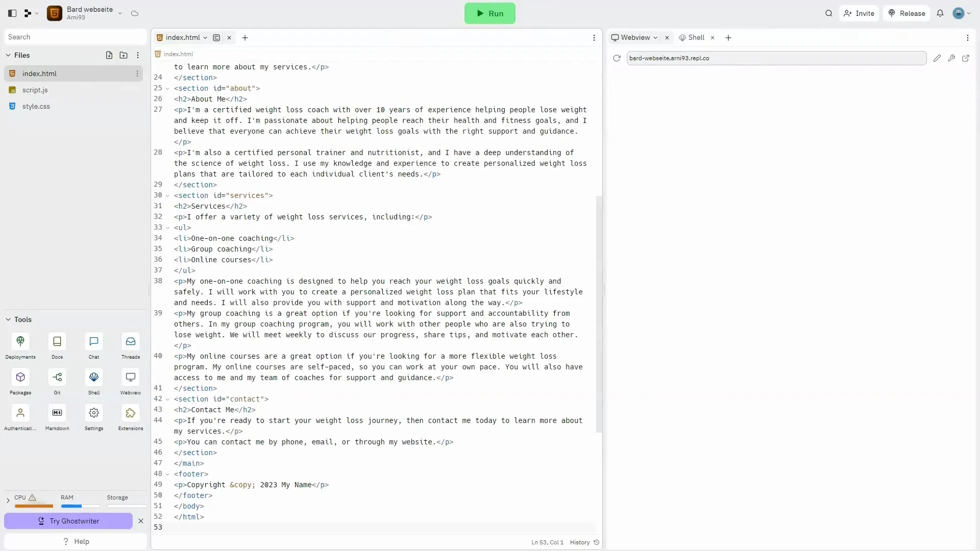Toggle the Shell panel tab
This screenshot has height=551, width=980.
tap(696, 38)
